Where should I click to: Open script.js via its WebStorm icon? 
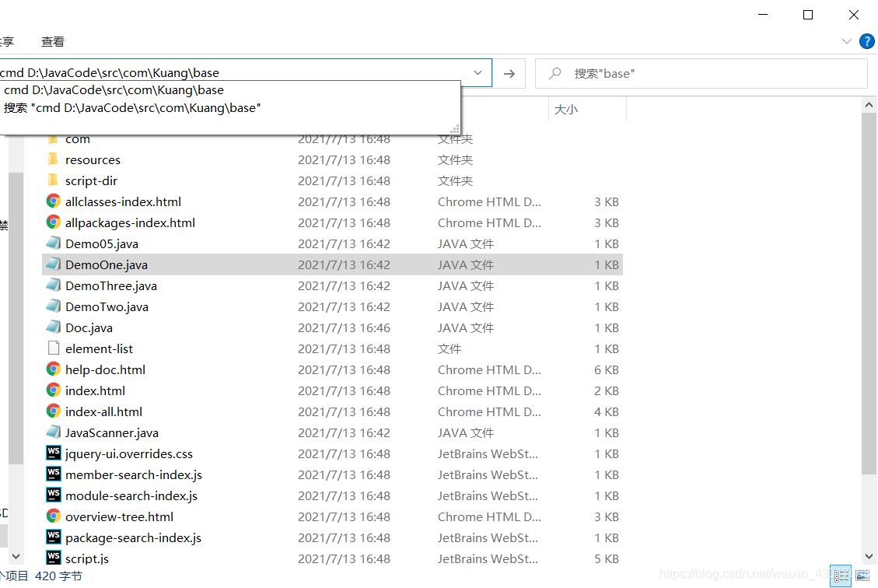point(52,558)
